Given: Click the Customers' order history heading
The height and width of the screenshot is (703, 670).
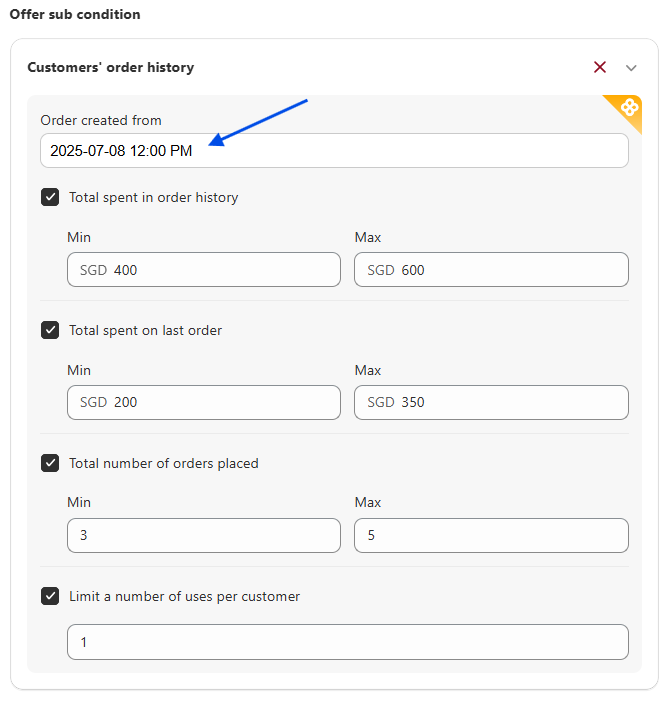Looking at the screenshot, I should (110, 68).
